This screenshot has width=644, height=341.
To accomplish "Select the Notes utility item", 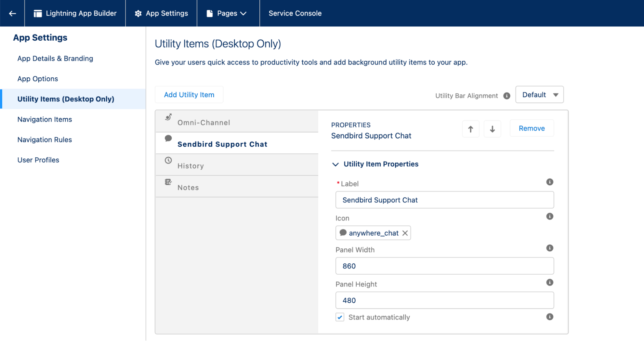I will [188, 187].
